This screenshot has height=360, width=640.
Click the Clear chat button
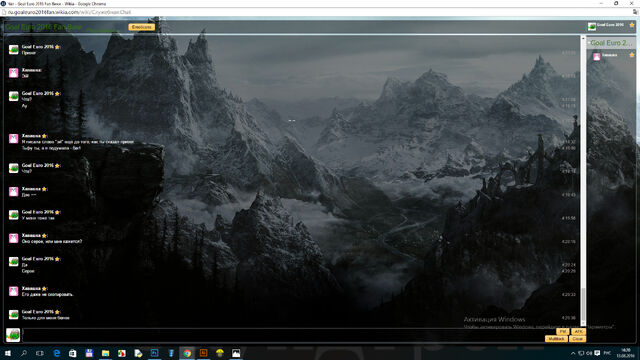578,339
